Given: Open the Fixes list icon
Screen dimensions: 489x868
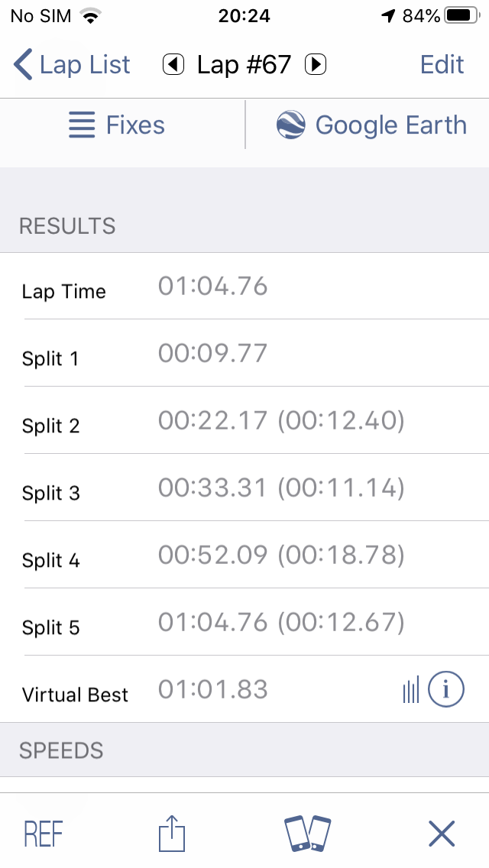Looking at the screenshot, I should point(82,125).
